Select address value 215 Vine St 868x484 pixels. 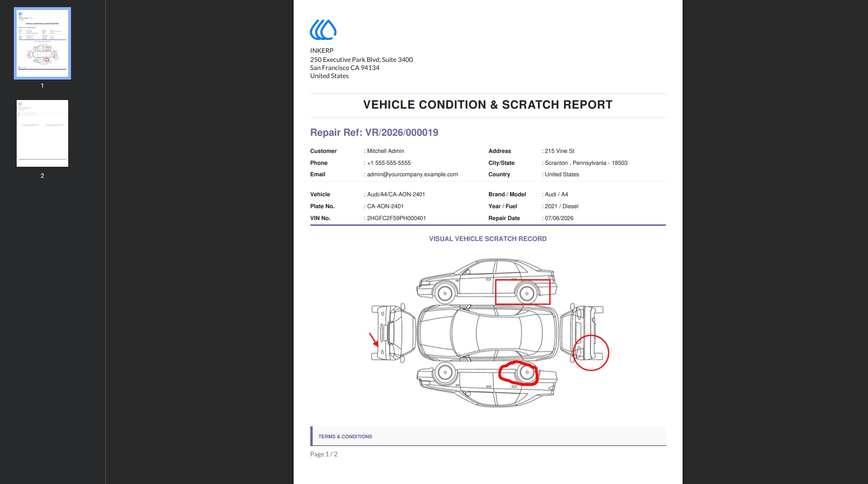tap(560, 151)
